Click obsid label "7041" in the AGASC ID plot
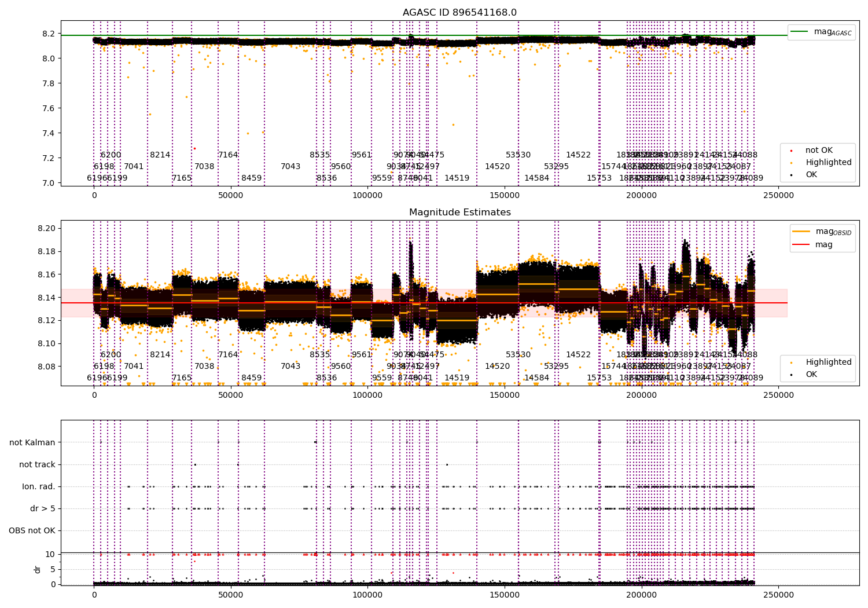This screenshot has height=608, width=868. tap(134, 167)
